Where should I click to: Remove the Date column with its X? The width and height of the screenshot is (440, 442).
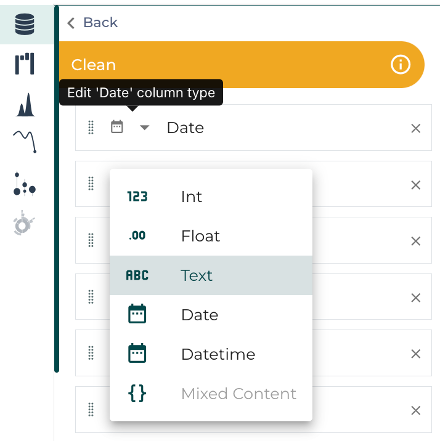(x=415, y=128)
